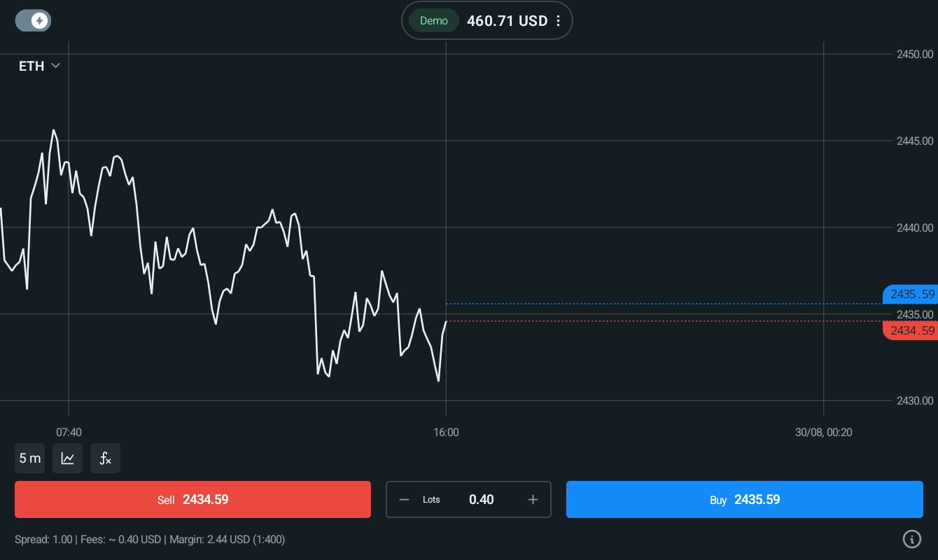Click the 16:00 time axis label

tap(446, 433)
